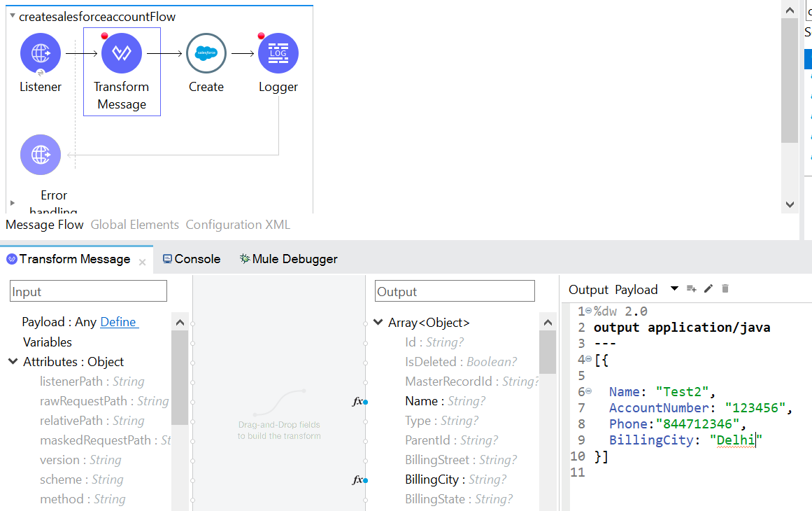
Task: Click the Input search field
Action: tap(89, 291)
